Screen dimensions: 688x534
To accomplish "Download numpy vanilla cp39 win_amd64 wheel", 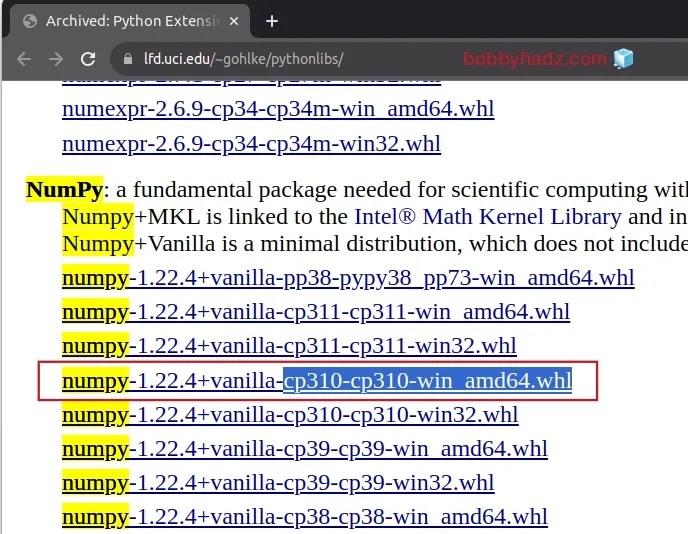I will 305,449.
